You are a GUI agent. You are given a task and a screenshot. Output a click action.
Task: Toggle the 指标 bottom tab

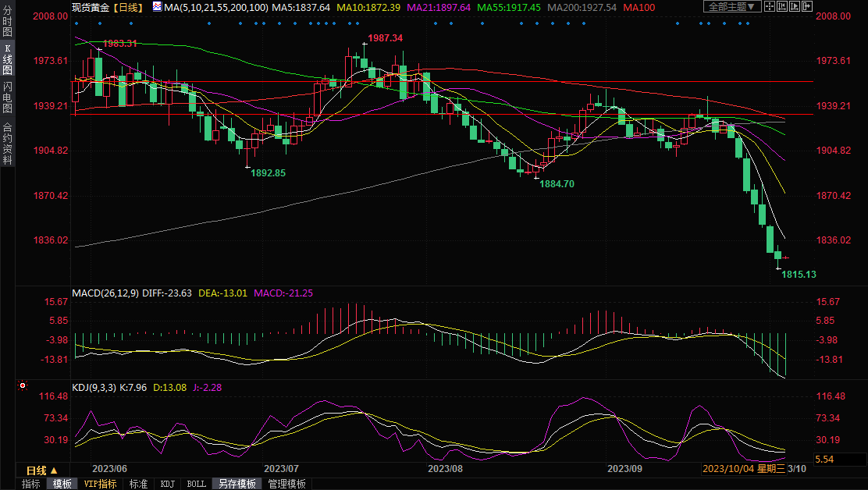click(31, 484)
